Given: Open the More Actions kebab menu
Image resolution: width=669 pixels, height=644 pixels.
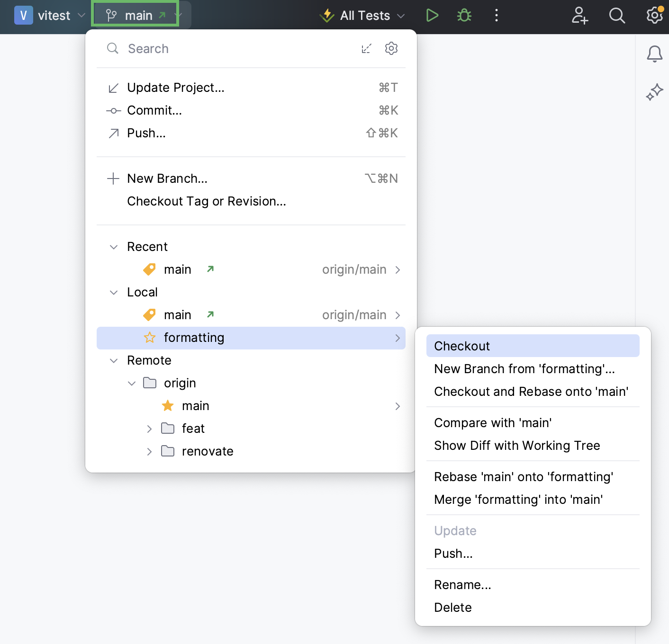Looking at the screenshot, I should pos(496,15).
